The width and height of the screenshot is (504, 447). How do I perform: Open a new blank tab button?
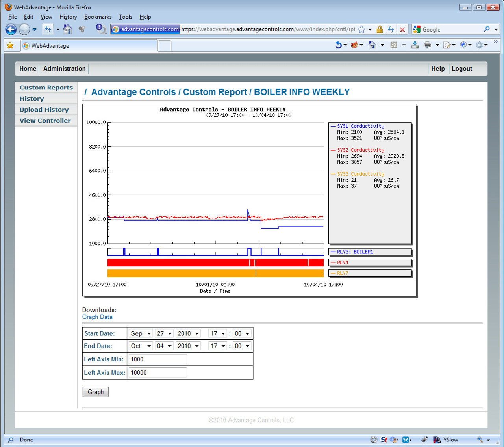tap(165, 46)
